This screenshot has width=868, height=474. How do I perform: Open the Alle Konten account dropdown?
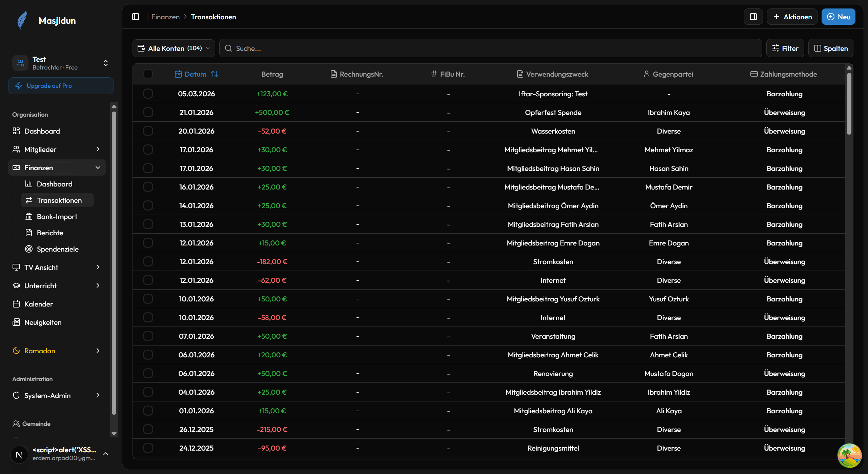174,48
